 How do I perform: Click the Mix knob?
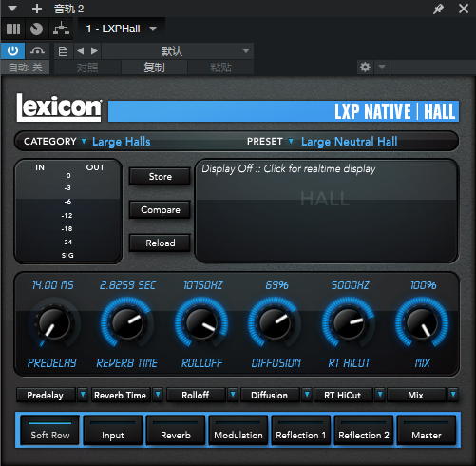[422, 323]
